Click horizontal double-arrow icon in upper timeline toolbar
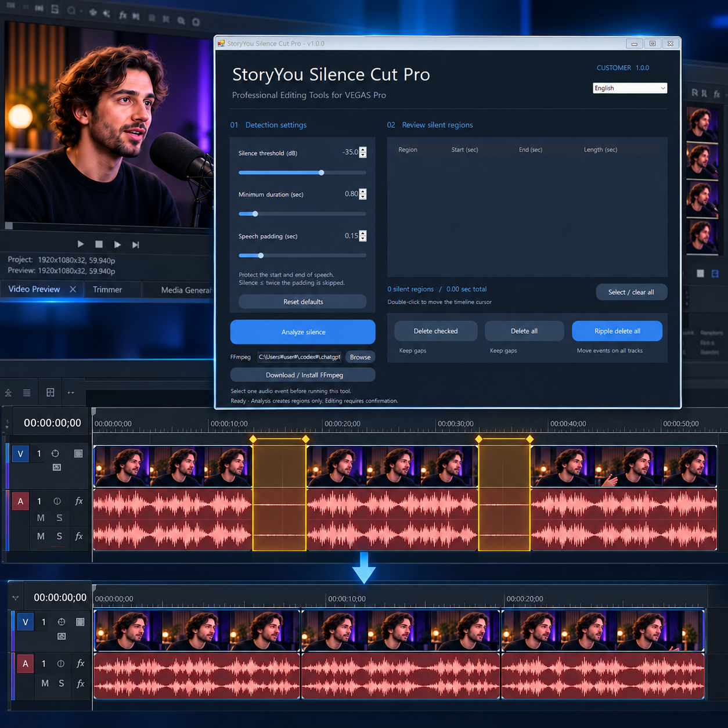 (x=71, y=393)
